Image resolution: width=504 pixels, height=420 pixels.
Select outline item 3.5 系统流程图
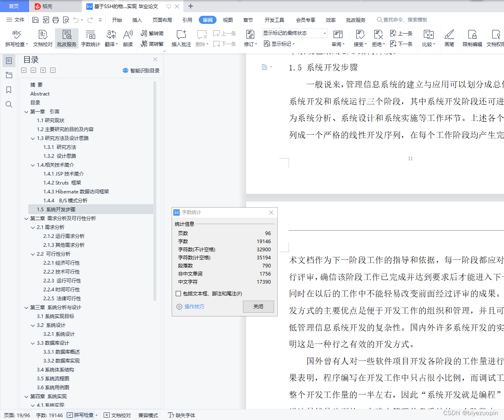click(53, 379)
